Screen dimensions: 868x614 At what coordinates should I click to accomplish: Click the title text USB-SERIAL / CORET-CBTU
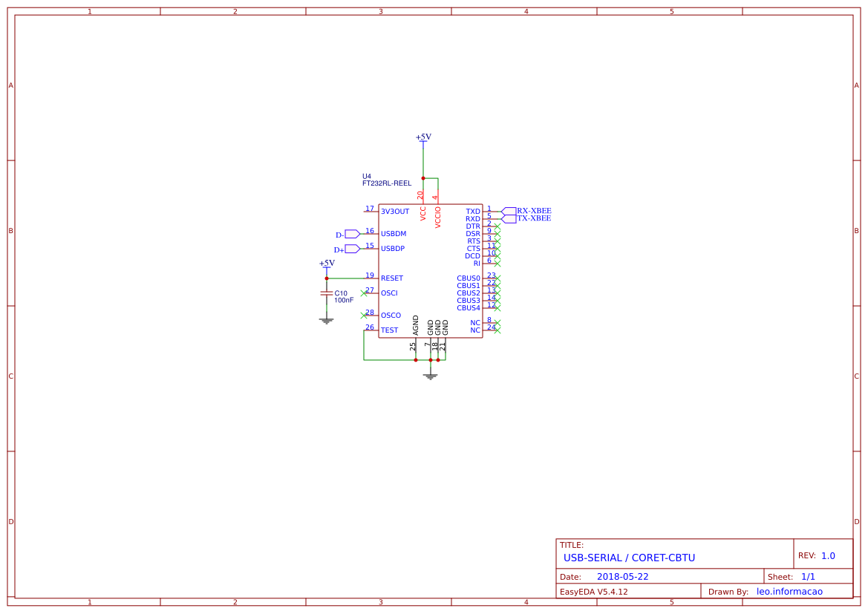(629, 558)
